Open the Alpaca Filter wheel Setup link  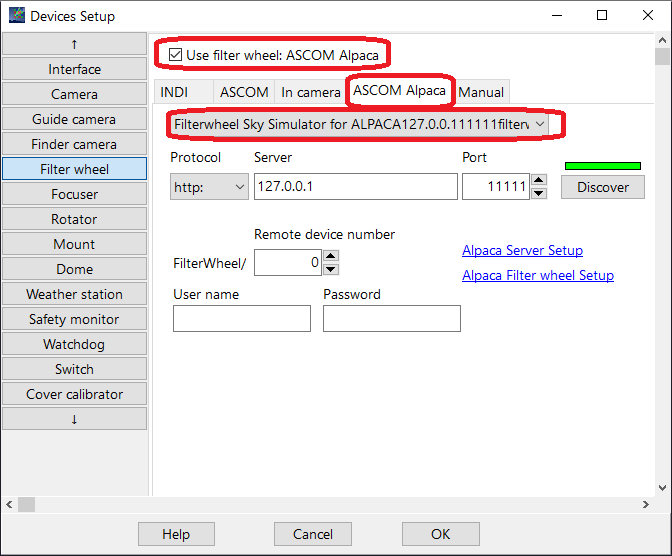(537, 275)
